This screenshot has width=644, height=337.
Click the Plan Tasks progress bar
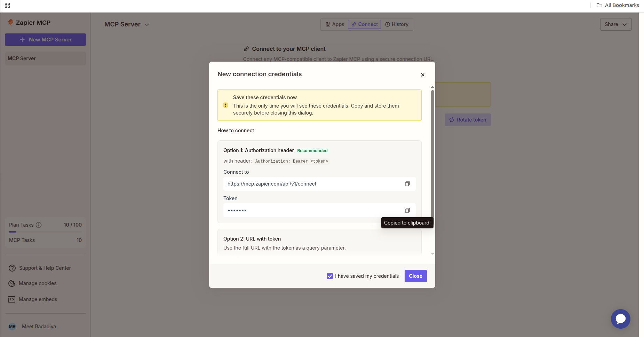45,232
